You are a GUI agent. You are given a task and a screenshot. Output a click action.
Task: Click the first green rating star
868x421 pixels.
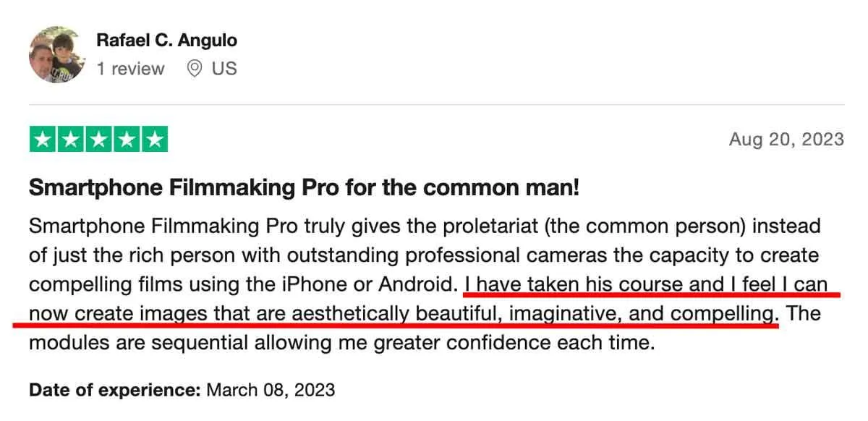point(43,139)
